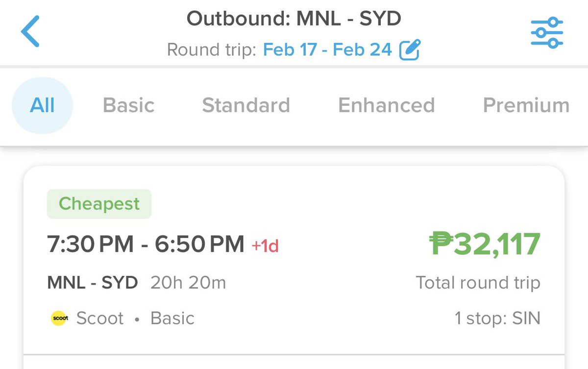Edit the Feb 17 - Feb 24 dates
The height and width of the screenshot is (369, 588).
click(x=328, y=49)
